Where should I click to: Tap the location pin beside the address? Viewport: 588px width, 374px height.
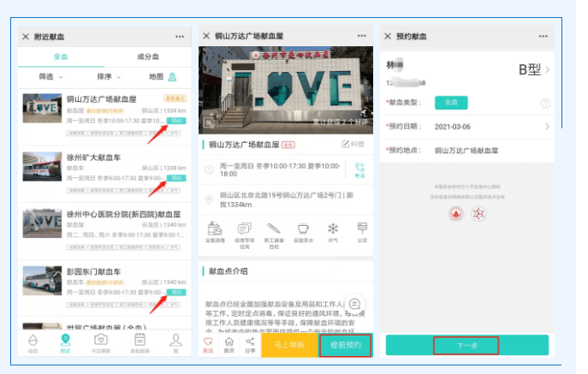[x=209, y=199]
